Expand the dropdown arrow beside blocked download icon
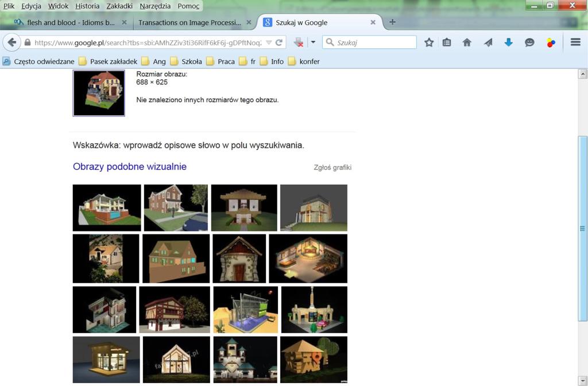588x386 pixels. pos(313,43)
